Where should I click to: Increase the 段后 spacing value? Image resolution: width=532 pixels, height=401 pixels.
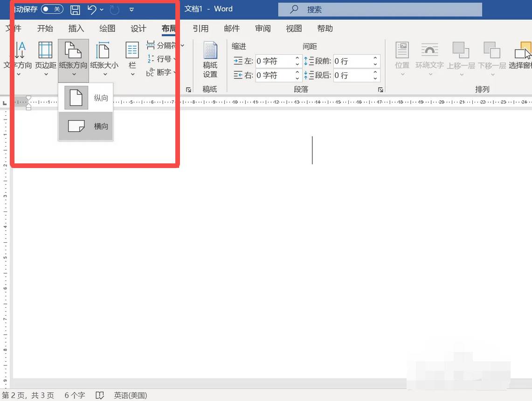[375, 72]
